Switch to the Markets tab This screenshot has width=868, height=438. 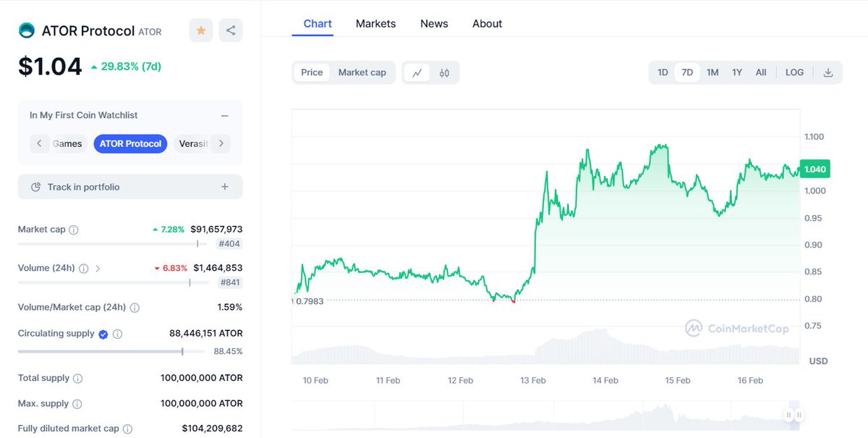[x=376, y=23]
